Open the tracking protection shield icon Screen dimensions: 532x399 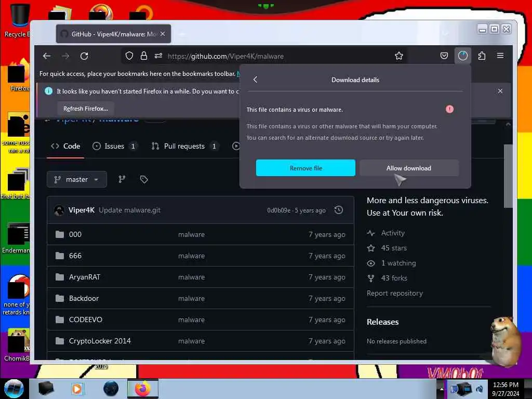tap(129, 56)
